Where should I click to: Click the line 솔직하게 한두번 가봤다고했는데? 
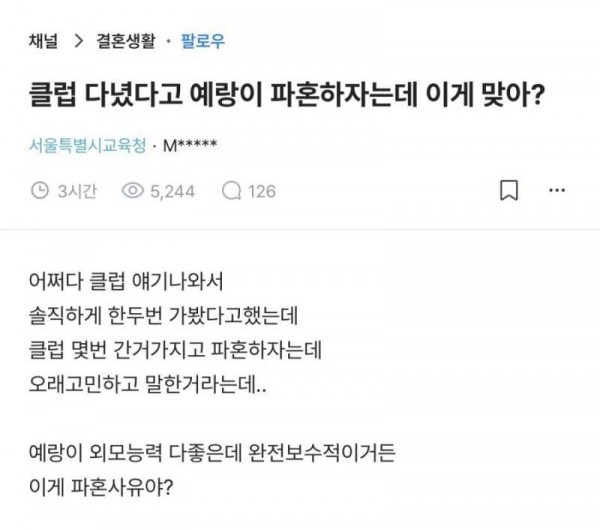[x=163, y=316]
